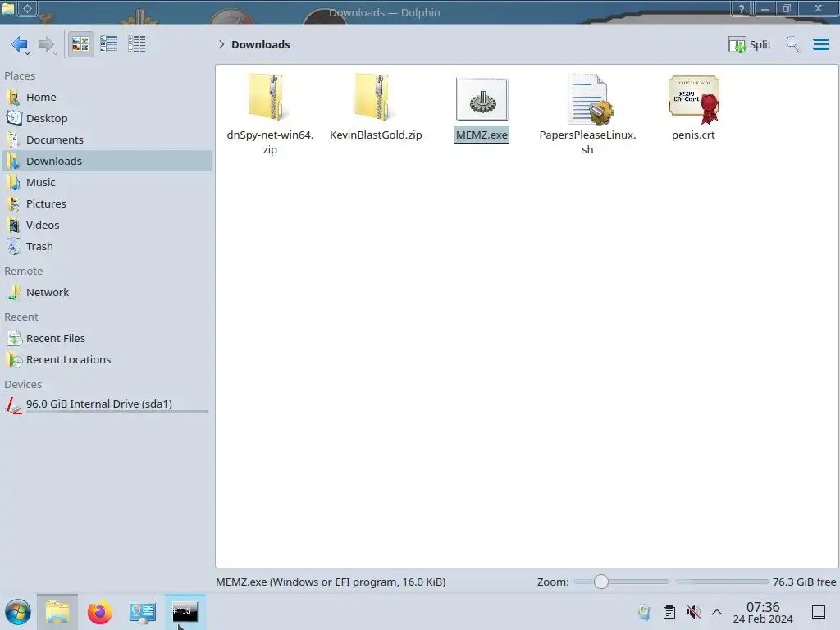Click the KevinBlastGold.zip file name
Screen dimensions: 840x630
click(376, 135)
